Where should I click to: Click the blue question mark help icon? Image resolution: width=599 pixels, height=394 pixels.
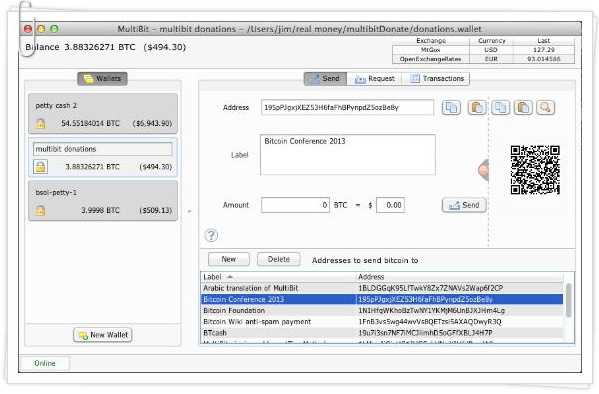tap(211, 235)
